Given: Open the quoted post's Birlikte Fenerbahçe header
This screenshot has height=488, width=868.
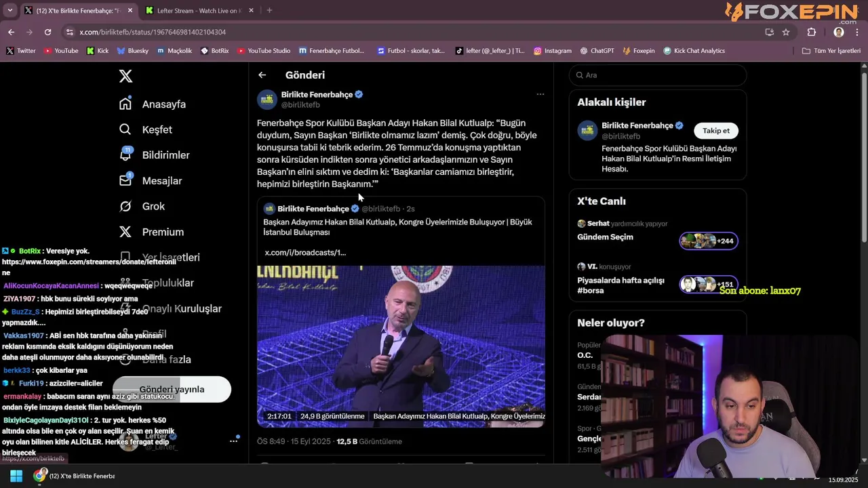Looking at the screenshot, I should pyautogui.click(x=313, y=209).
